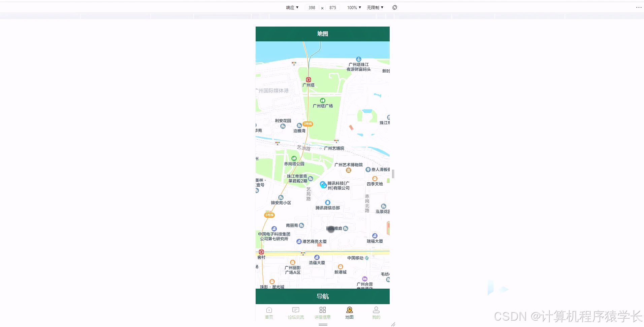
Task: Open the 响应 device preset dropdown
Action: click(x=292, y=7)
